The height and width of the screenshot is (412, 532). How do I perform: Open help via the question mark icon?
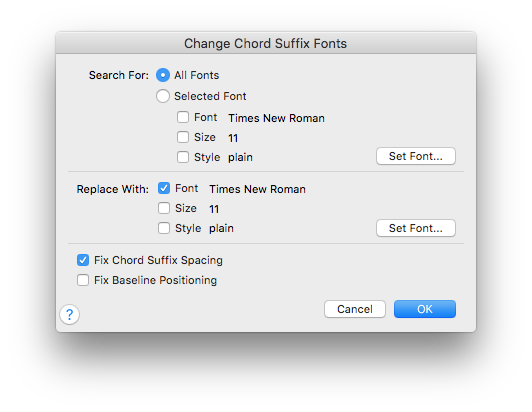[x=70, y=315]
